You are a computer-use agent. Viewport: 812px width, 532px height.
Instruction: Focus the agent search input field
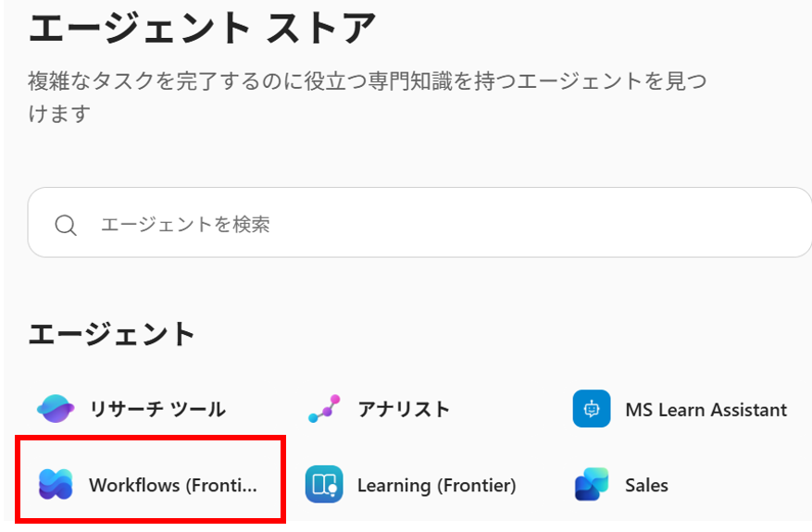pos(417,224)
